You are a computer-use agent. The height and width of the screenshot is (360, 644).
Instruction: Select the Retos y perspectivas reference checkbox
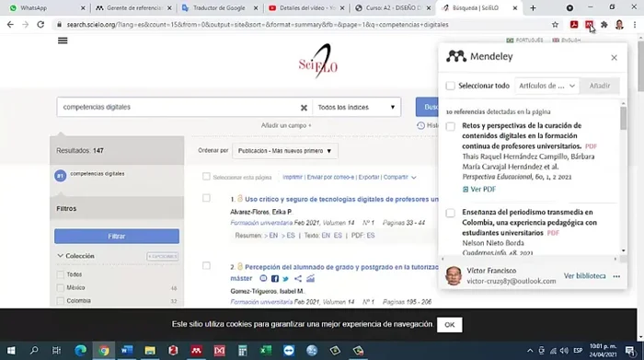tap(451, 126)
